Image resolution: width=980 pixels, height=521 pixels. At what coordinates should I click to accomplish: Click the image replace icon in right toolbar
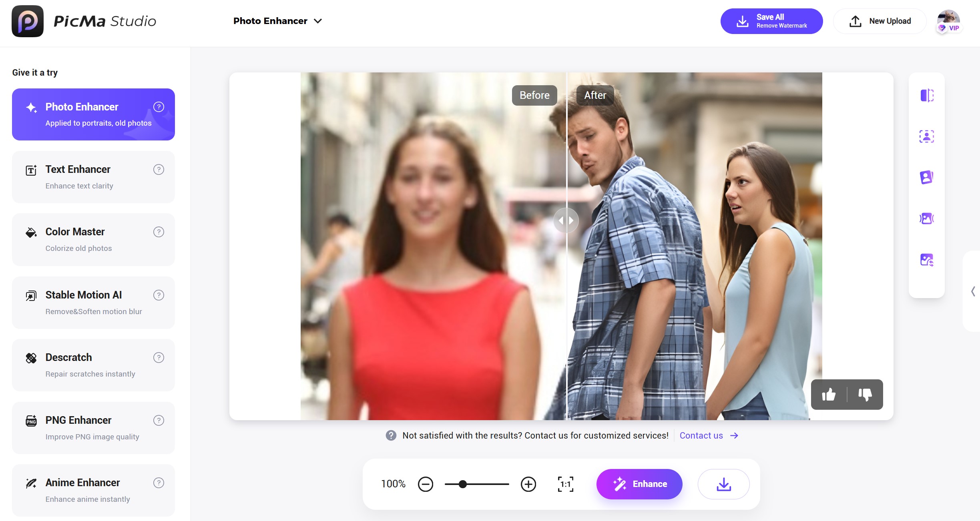[x=927, y=260]
